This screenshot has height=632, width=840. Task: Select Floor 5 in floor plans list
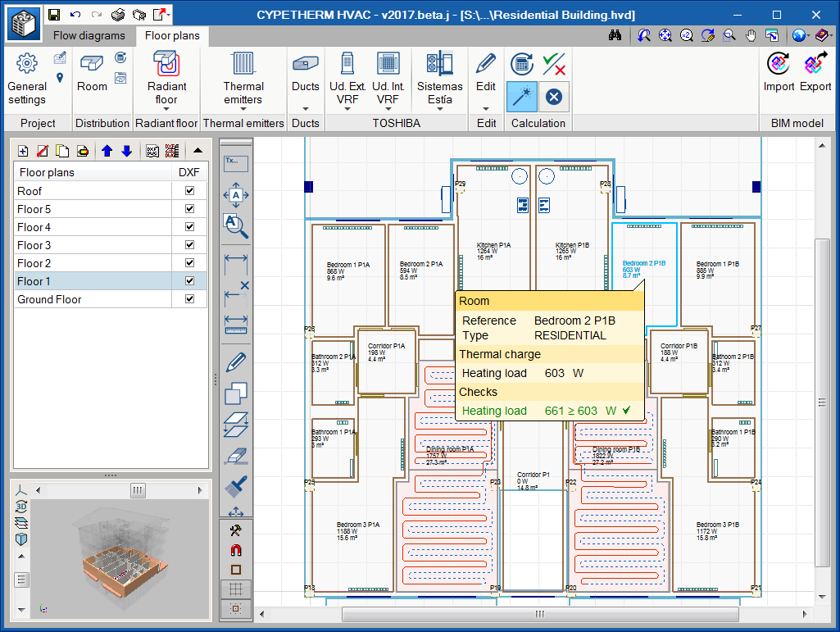pos(34,209)
